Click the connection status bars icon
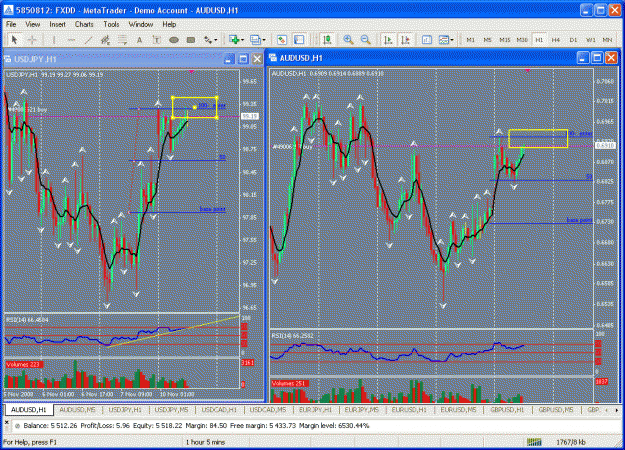625x450 pixels. [535, 442]
